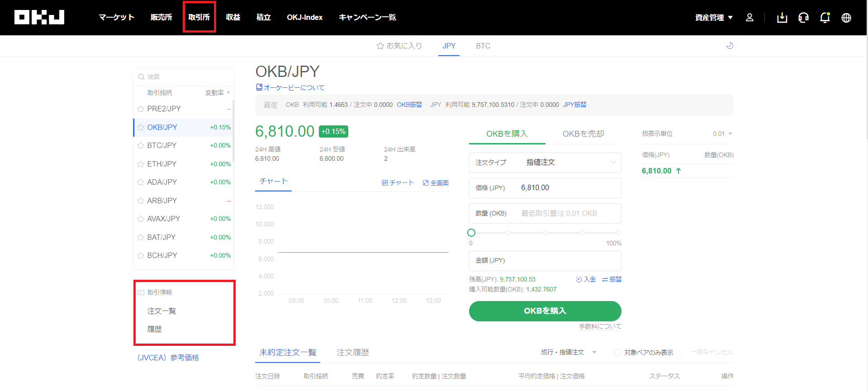Enable 対象ペアのみ表示 checkbox
Screen dimensions: 868x392
point(617,353)
